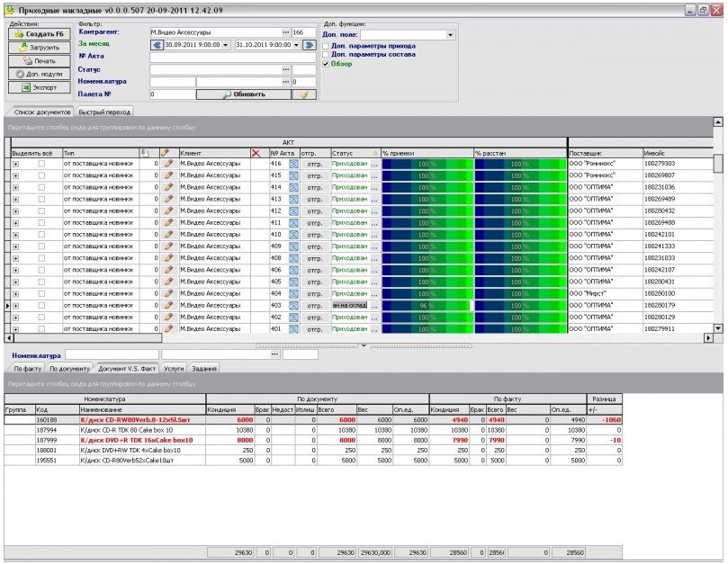This screenshot has width=728, height=564.
Task: Go to previous month with left double-arrow
Action: click(x=157, y=44)
